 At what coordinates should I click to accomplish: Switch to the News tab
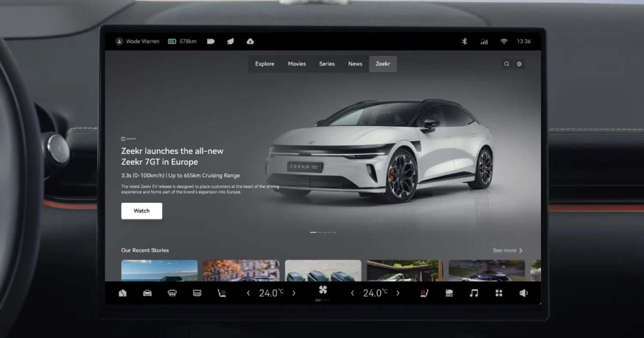point(355,64)
